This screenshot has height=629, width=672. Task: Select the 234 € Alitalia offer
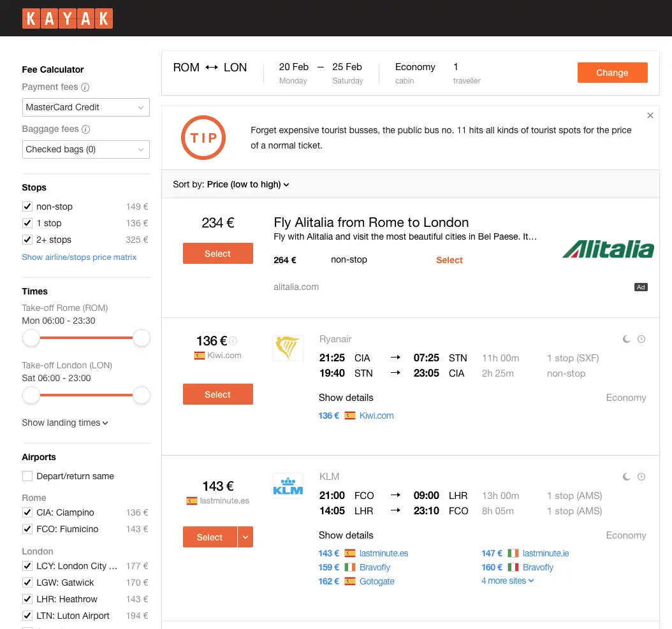point(217,253)
